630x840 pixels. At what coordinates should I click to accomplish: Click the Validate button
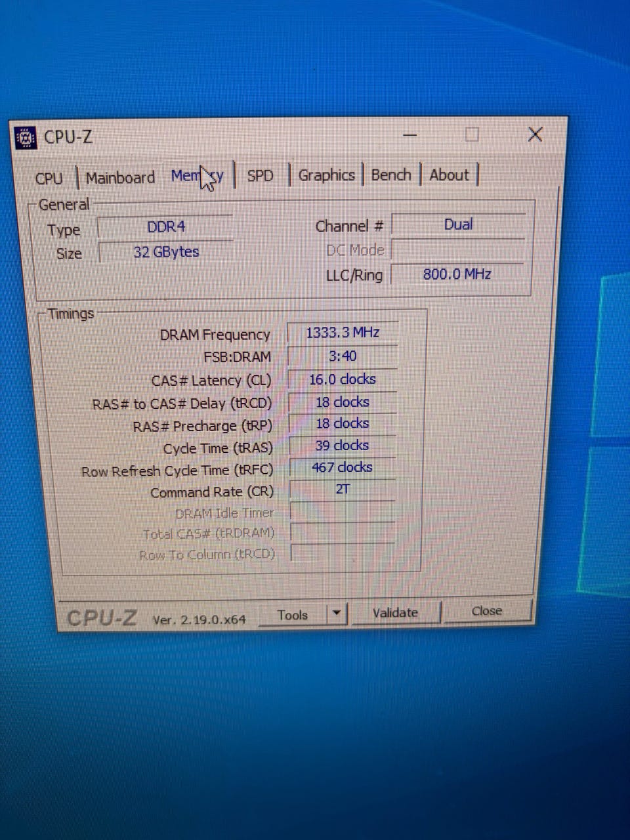click(x=395, y=613)
